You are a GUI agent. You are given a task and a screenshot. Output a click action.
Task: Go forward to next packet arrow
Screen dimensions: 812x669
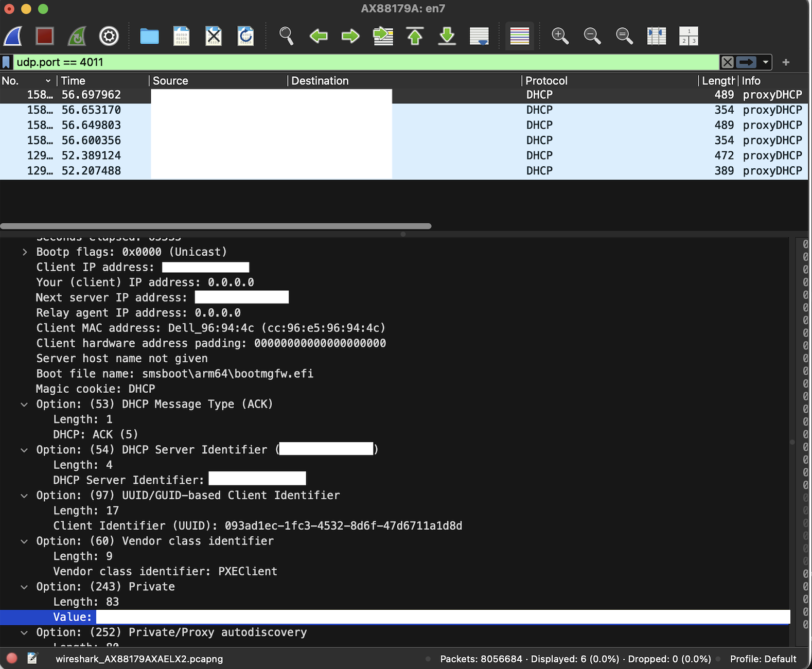point(350,36)
